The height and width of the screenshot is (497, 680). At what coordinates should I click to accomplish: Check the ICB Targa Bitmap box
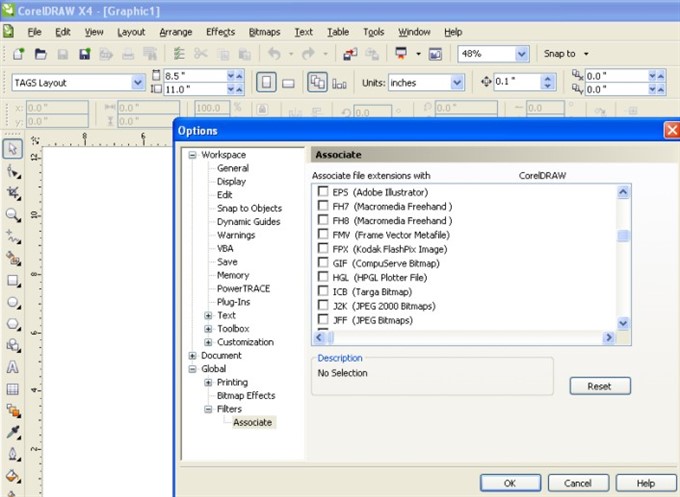[x=323, y=291]
